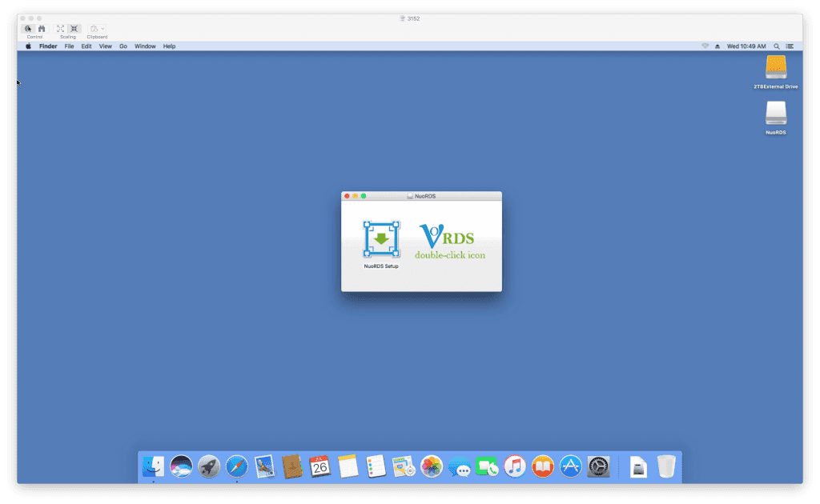
Task: Open Messages from the Dock
Action: (459, 466)
